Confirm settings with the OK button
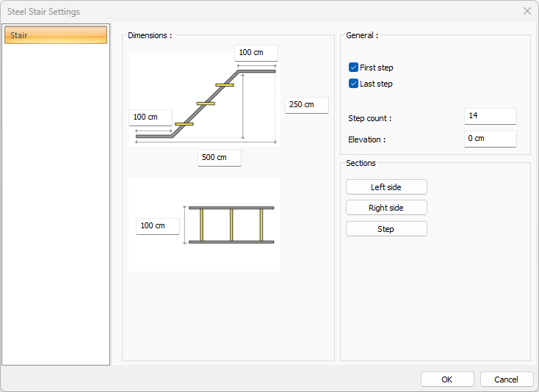 [x=446, y=380]
